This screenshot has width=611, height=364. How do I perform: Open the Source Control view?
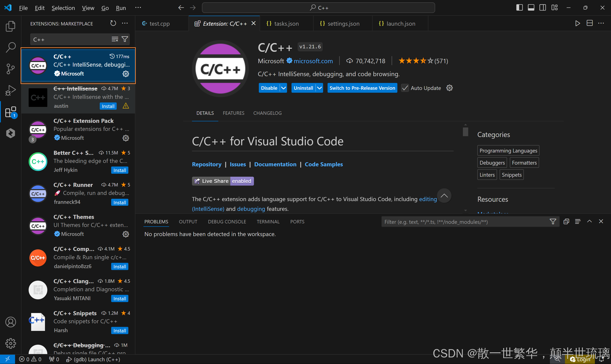tap(11, 69)
